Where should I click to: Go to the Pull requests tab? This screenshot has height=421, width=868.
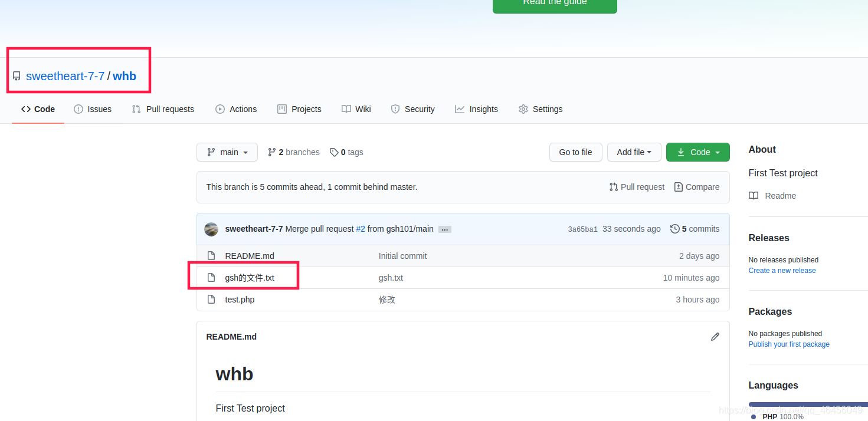(163, 109)
